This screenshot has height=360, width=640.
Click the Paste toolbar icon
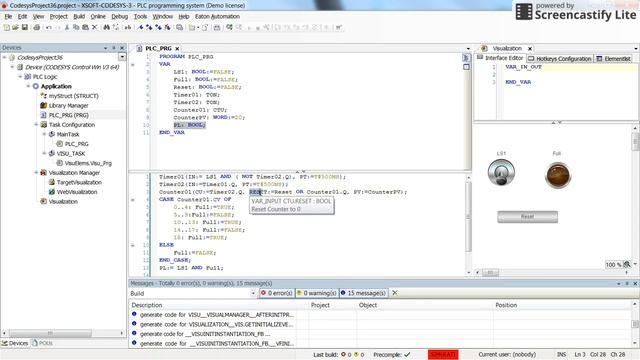tap(85, 27)
